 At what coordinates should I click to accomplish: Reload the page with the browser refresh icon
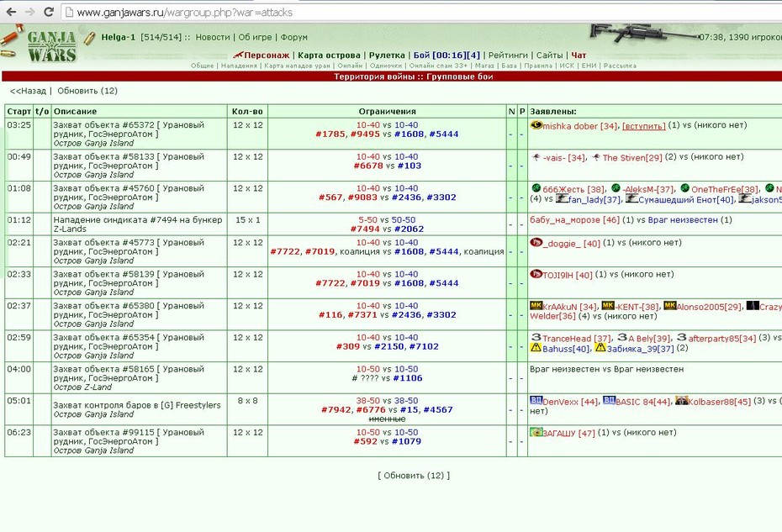pyautogui.click(x=49, y=12)
